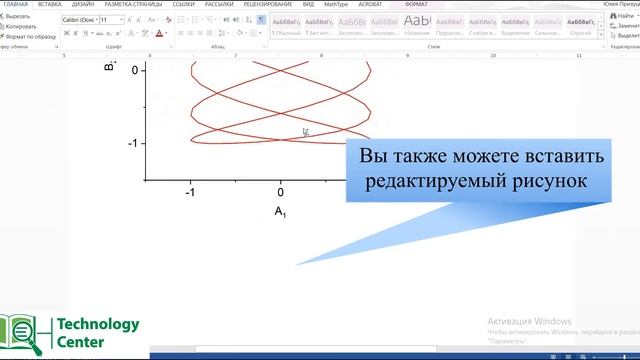
Task: Open ДИЗАЙН ribbon tab
Action: [x=83, y=4]
